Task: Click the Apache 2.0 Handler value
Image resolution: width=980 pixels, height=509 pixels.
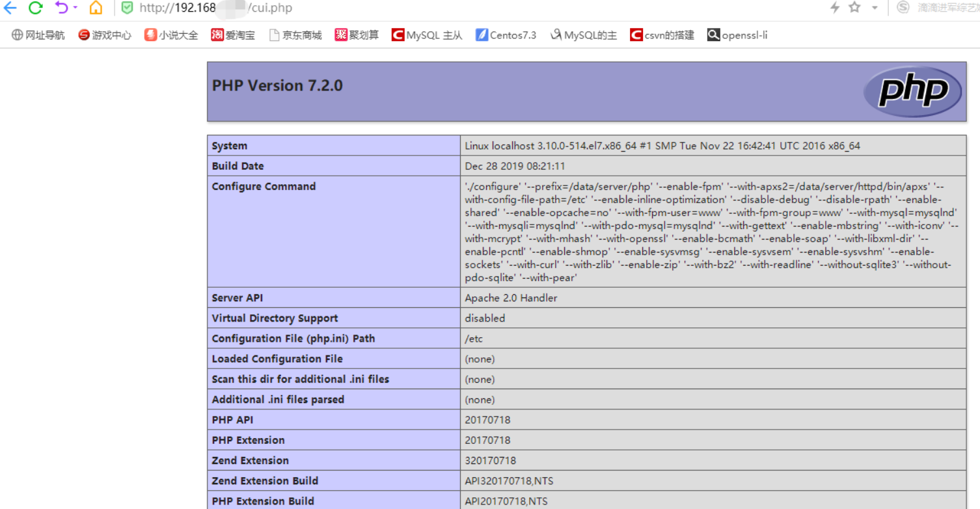Action: 511,298
